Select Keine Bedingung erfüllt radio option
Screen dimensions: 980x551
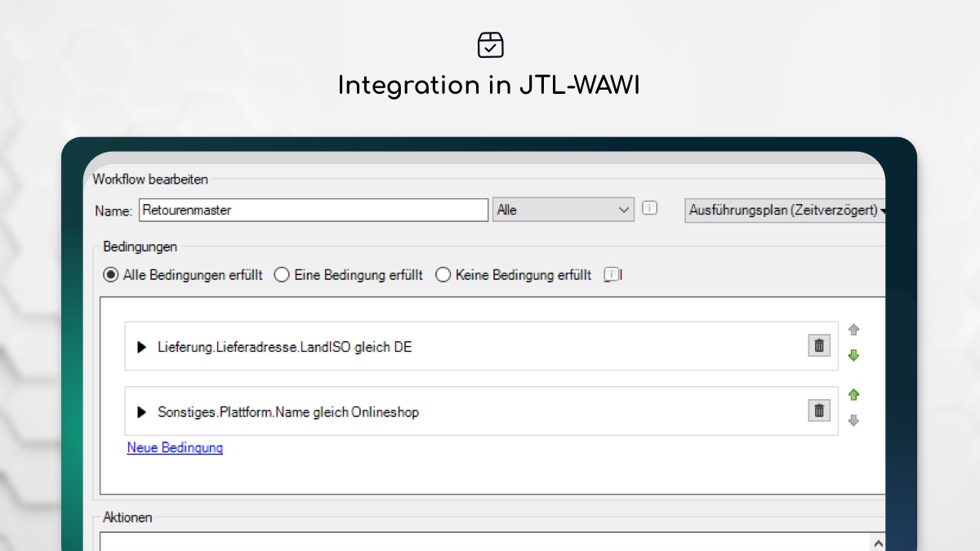[x=443, y=275]
